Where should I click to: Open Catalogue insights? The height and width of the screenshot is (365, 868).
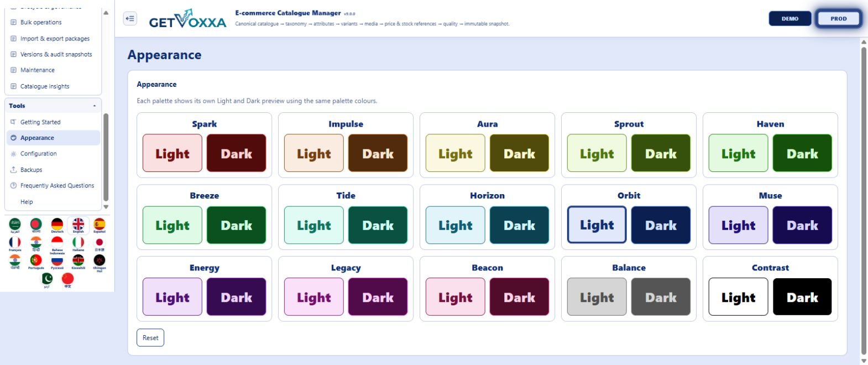point(53,86)
